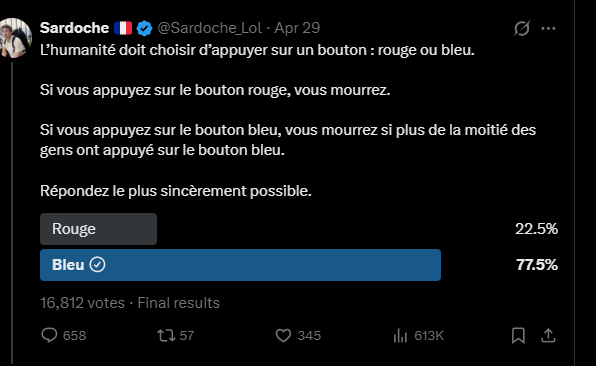
Task: Open the reply comment icon
Action: point(49,335)
